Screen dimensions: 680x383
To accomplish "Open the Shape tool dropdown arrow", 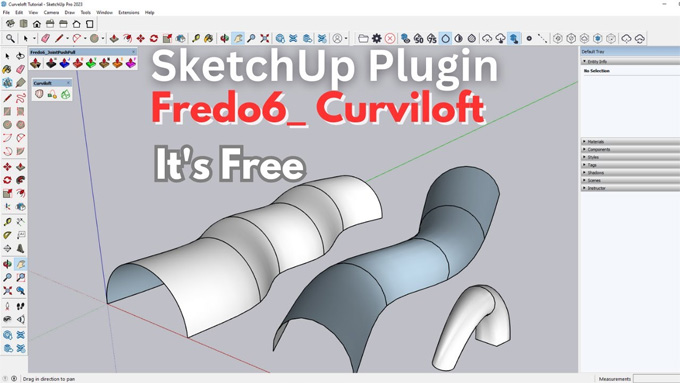I will (x=103, y=39).
